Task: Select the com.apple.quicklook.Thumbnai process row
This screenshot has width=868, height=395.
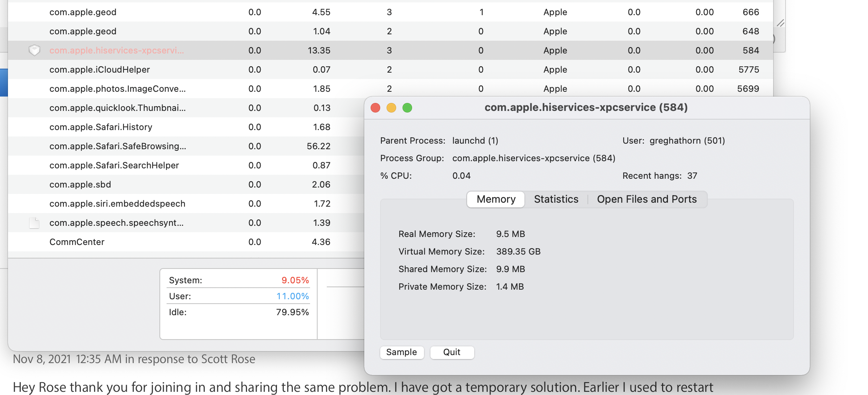Action: pos(117,108)
